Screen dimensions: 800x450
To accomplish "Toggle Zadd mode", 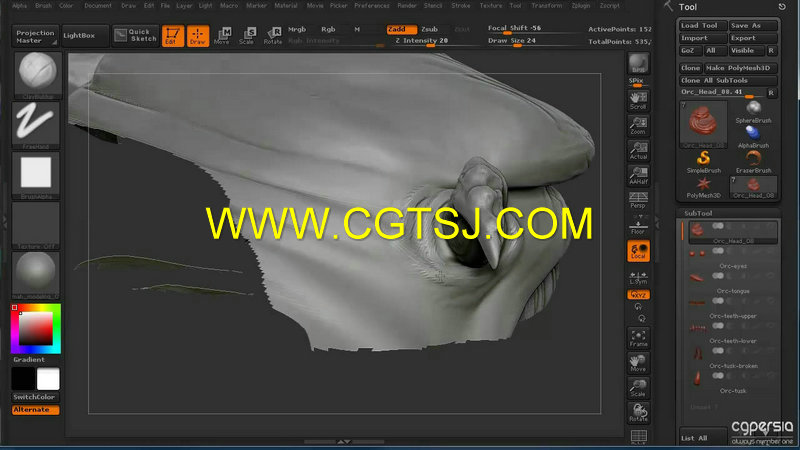I will pyautogui.click(x=401, y=30).
